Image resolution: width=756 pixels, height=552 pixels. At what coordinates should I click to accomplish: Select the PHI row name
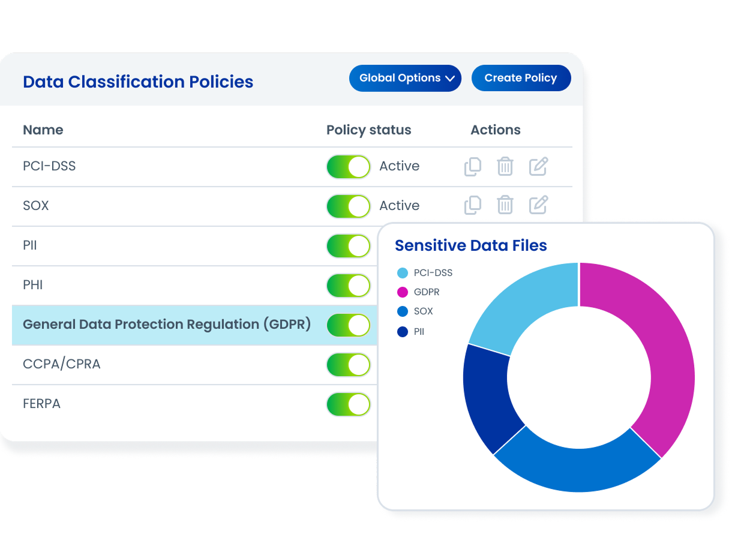(33, 285)
